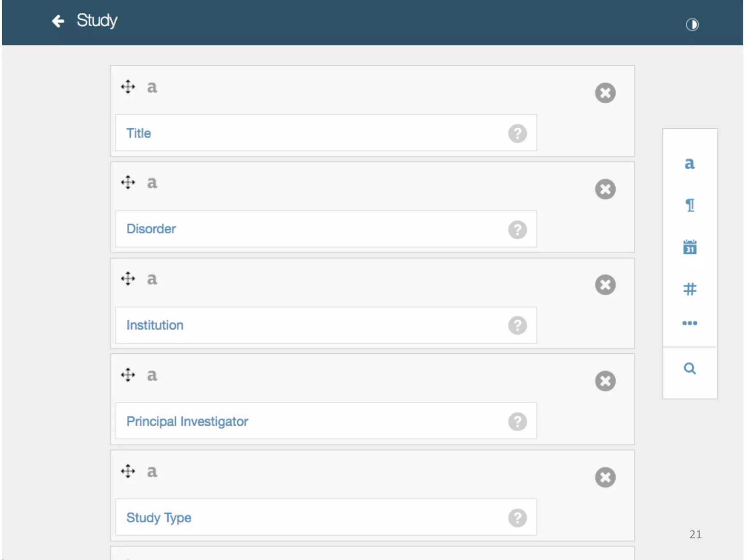This screenshot has height=560, width=747.
Task: Click the Study Type field name input
Action: 310,518
